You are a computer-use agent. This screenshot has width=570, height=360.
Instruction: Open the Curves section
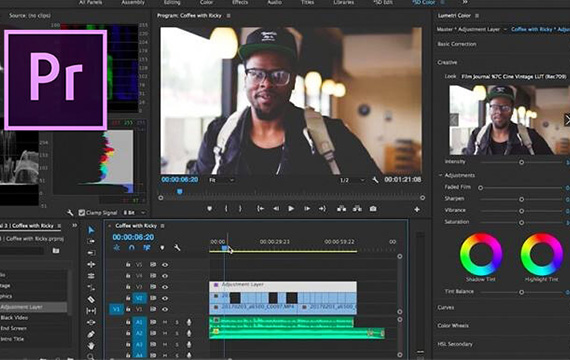[446, 308]
